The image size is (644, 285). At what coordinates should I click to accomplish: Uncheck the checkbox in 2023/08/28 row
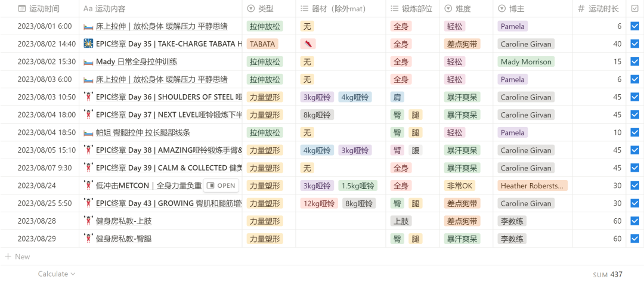coord(634,221)
